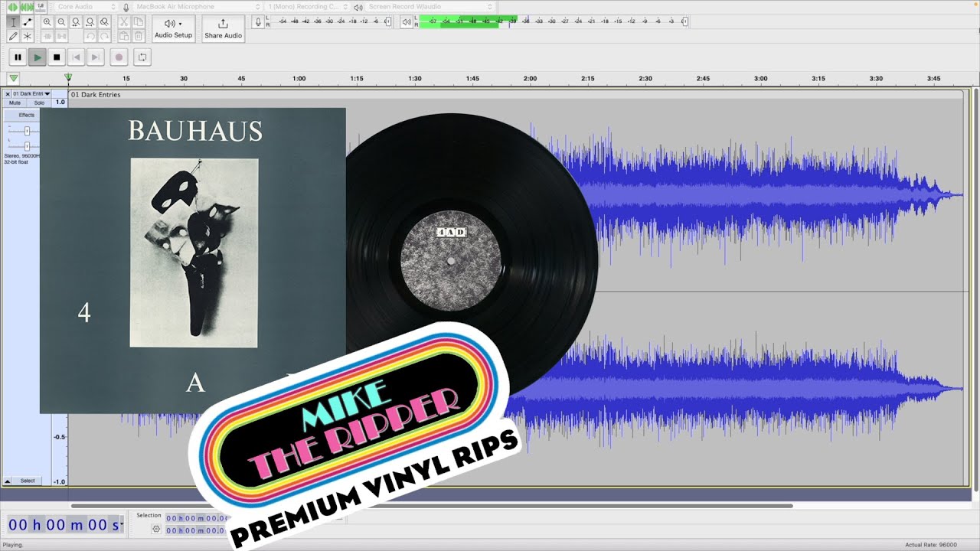Click the Selection toolbar gear icon

pyautogui.click(x=156, y=529)
